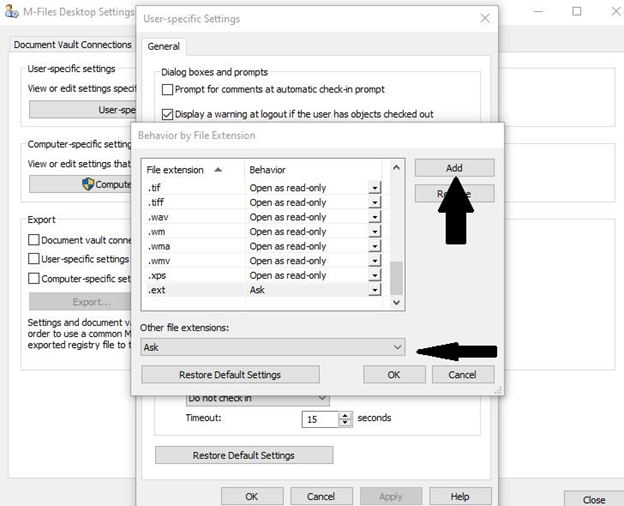Click the Ask behavior value of .ext
Screen dimensions: 624x506
click(257, 290)
